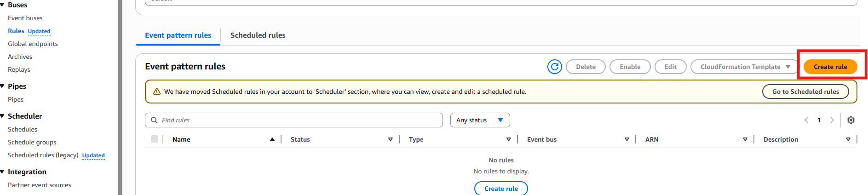Sort rules by Name ascending arrow
Screen dimensions: 868x195
[272, 139]
